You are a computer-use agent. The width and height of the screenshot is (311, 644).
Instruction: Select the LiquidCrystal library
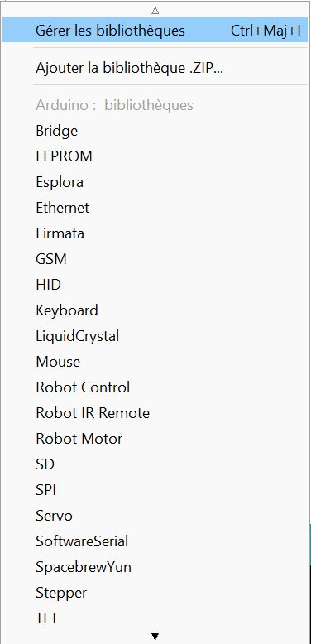(x=155, y=336)
